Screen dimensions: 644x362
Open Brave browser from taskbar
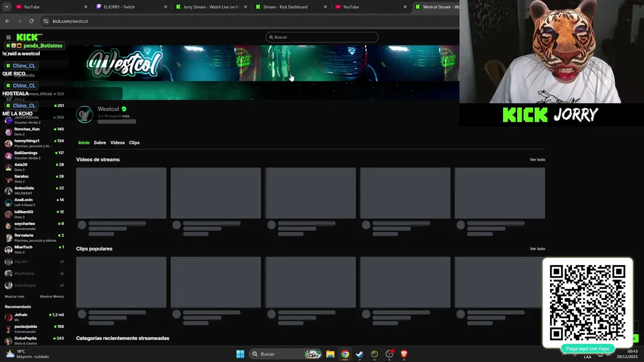pyautogui.click(x=404, y=354)
